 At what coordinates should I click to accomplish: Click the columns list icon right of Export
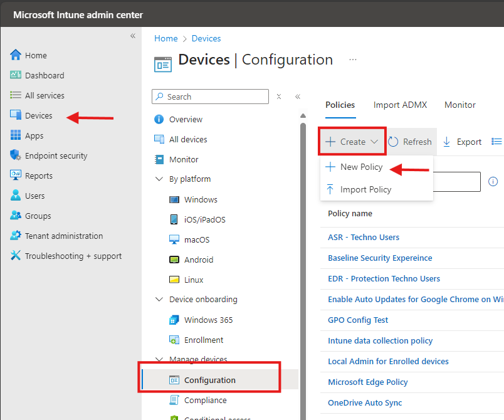click(x=496, y=142)
